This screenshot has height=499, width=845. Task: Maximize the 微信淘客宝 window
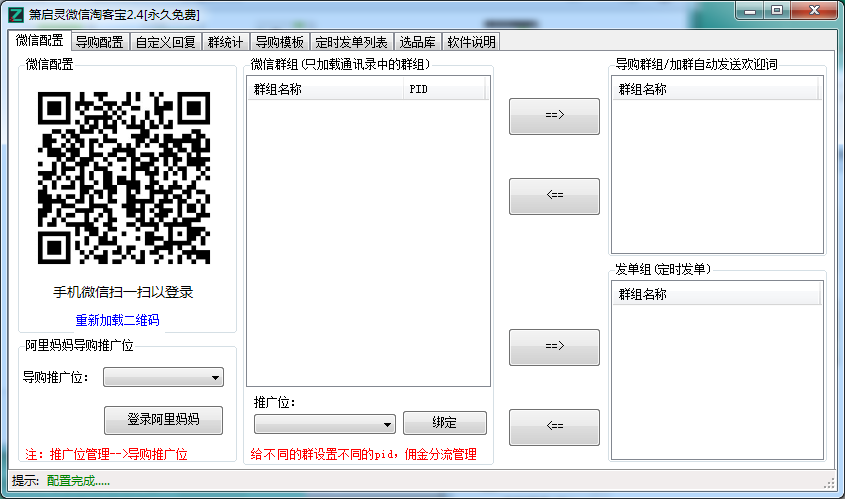(777, 10)
